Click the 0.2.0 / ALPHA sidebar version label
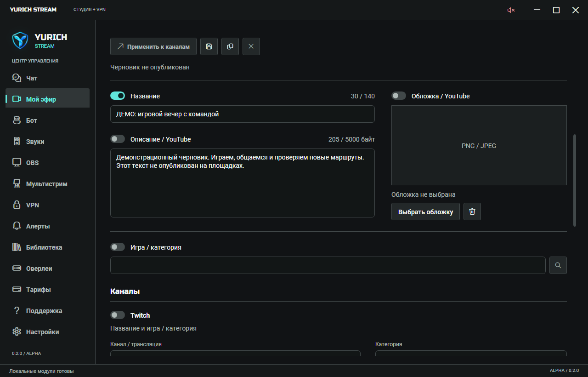588x377 pixels. 26,354
